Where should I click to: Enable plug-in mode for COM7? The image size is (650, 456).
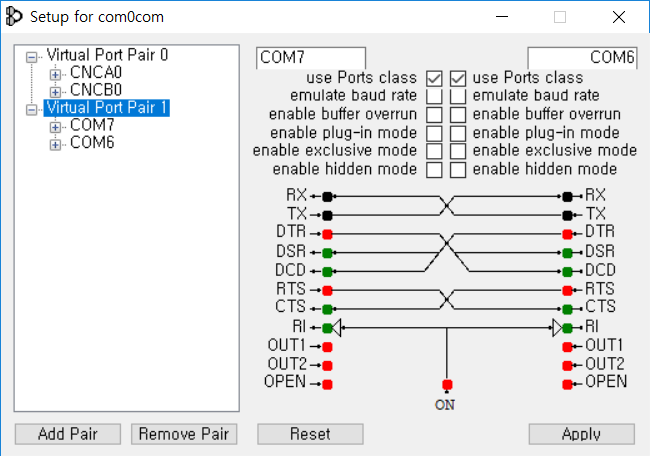(434, 133)
